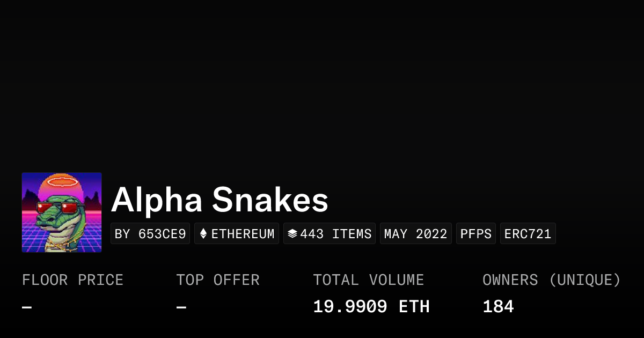Click the halo above the snake's head
The width and height of the screenshot is (644, 338).
[x=62, y=182]
